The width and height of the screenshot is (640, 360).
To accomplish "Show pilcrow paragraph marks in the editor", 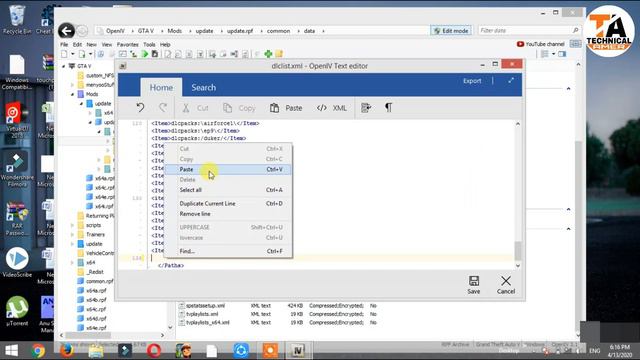I will pos(388,108).
